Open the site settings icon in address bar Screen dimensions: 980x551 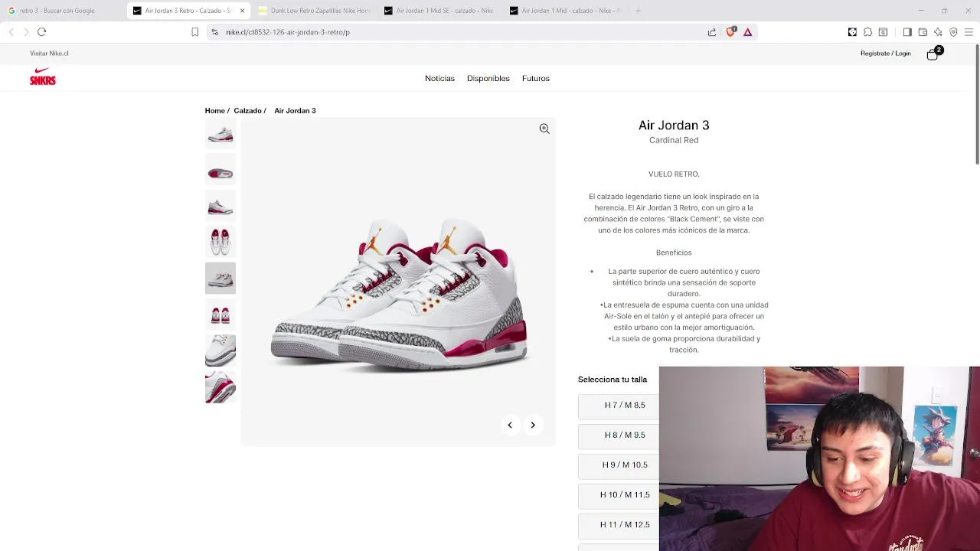click(x=215, y=32)
